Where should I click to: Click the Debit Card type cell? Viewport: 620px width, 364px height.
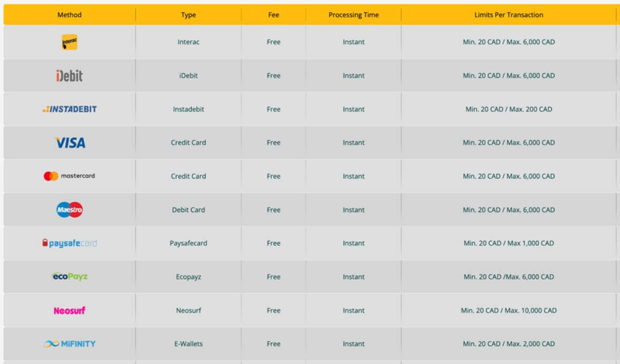(188, 210)
